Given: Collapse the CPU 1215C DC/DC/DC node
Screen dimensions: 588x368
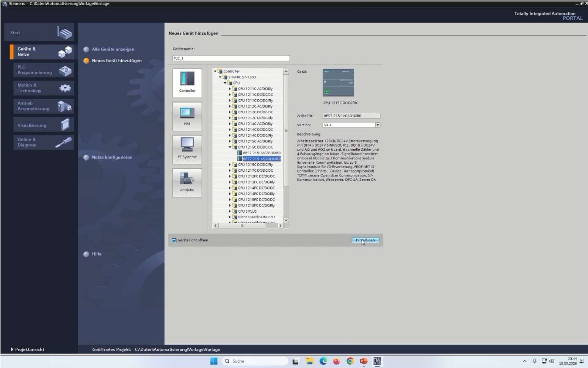Looking at the screenshot, I should tap(230, 147).
